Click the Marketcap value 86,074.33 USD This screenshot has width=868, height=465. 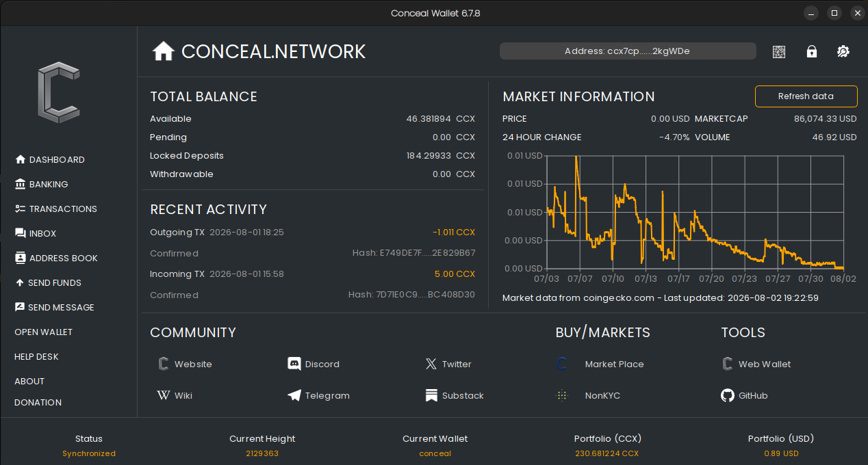click(825, 118)
